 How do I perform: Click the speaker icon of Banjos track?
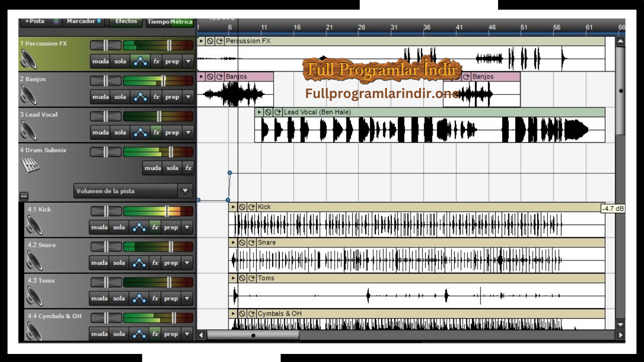[x=29, y=95]
